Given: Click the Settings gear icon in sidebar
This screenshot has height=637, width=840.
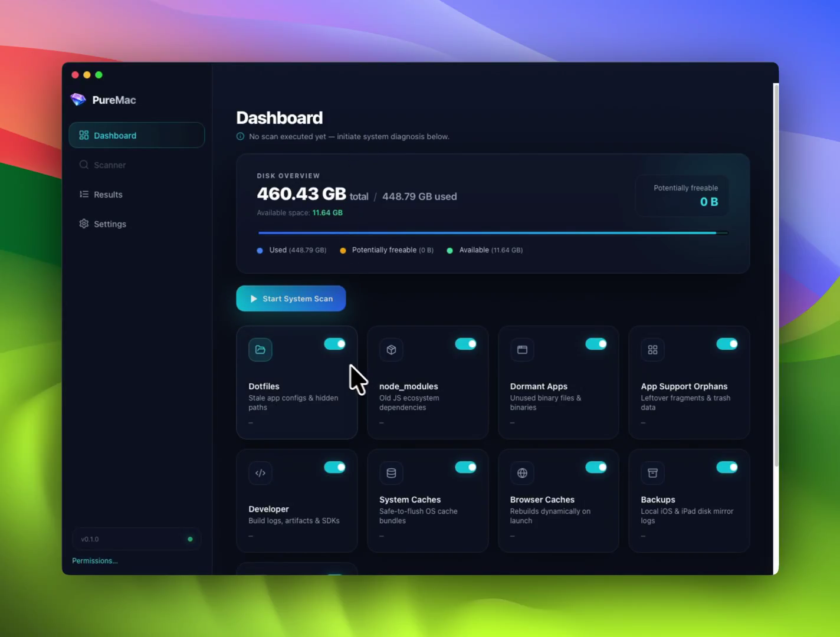Looking at the screenshot, I should 84,224.
